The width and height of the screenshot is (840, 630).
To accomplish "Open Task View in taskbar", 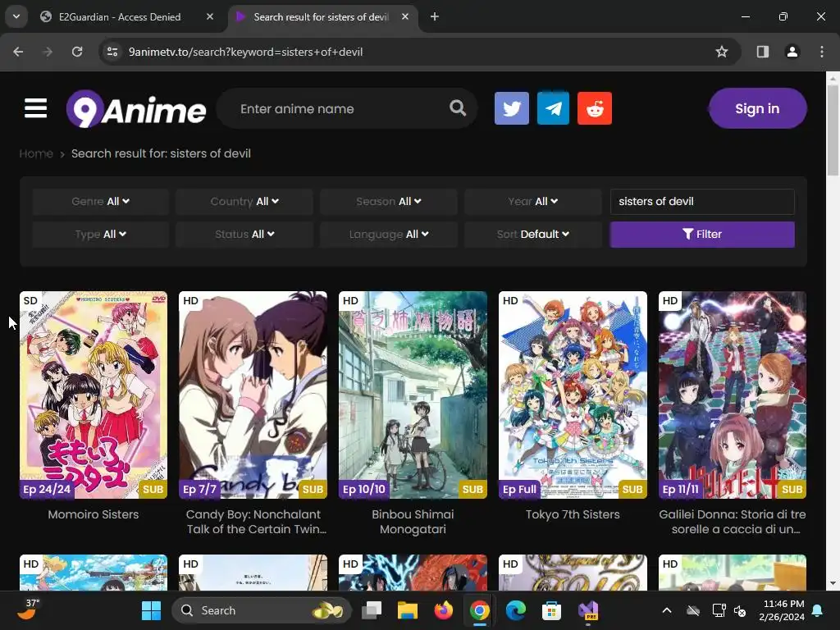I will tap(372, 610).
